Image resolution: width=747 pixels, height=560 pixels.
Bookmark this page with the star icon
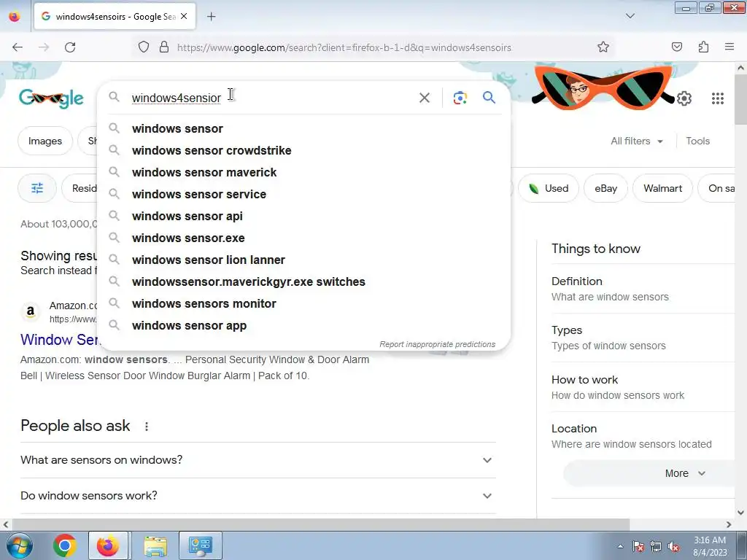click(603, 47)
